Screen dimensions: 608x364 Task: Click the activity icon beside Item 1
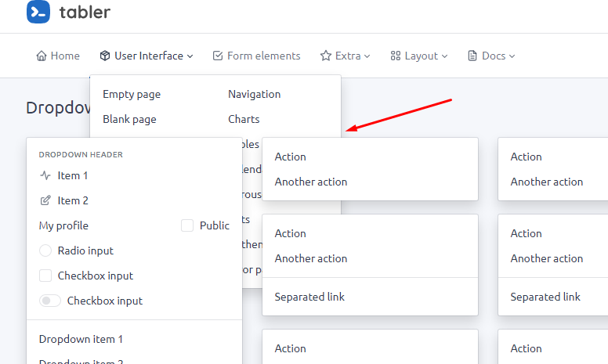coord(45,175)
